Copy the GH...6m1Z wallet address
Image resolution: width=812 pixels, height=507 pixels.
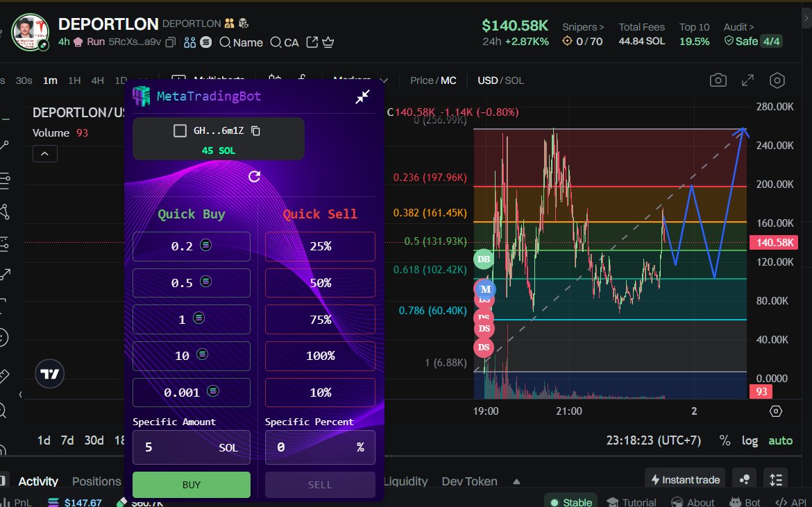coord(255,131)
